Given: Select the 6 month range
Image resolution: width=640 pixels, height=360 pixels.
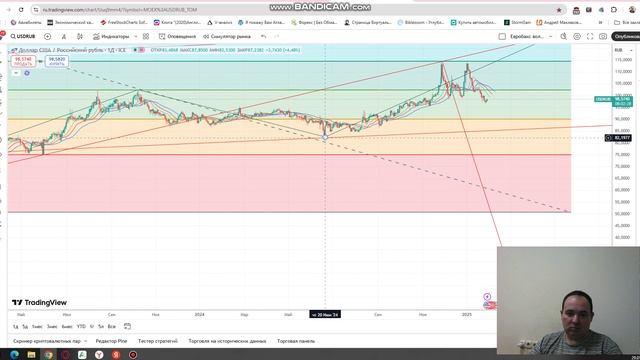Looking at the screenshot, I should [x=67, y=327].
